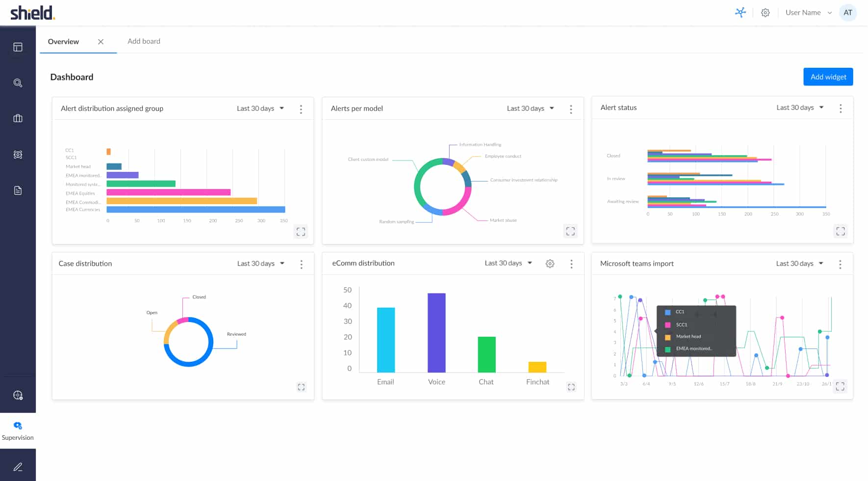Image resolution: width=868 pixels, height=481 pixels.
Task: Select the Add board tab
Action: coord(144,41)
